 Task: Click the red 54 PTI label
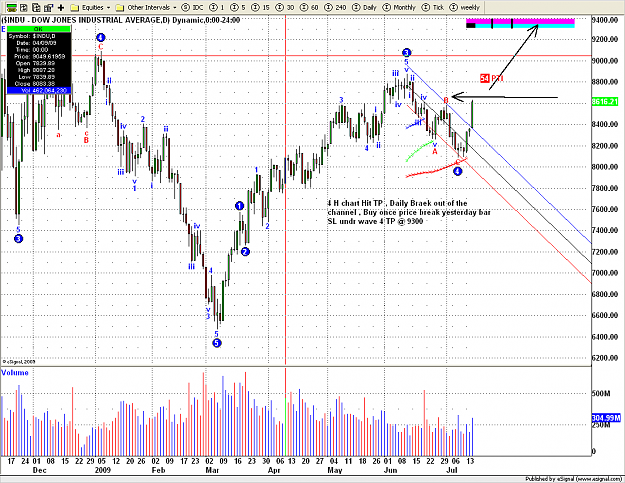click(x=492, y=78)
